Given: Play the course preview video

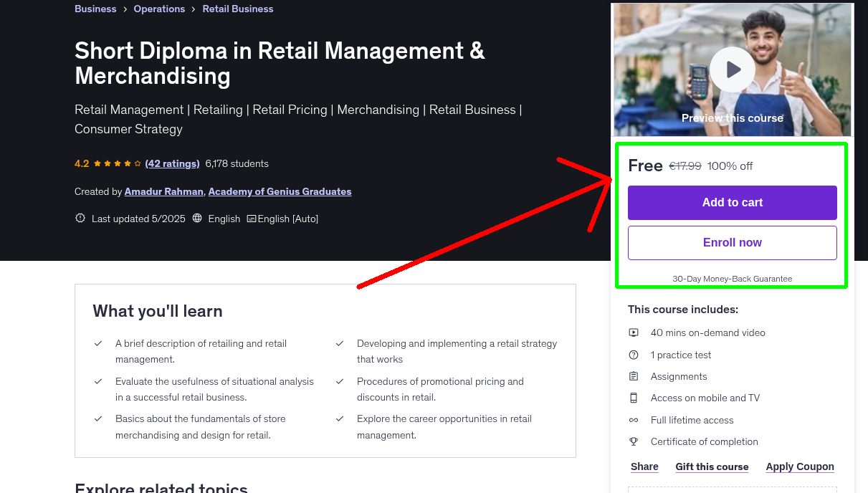Looking at the screenshot, I should click(x=732, y=70).
